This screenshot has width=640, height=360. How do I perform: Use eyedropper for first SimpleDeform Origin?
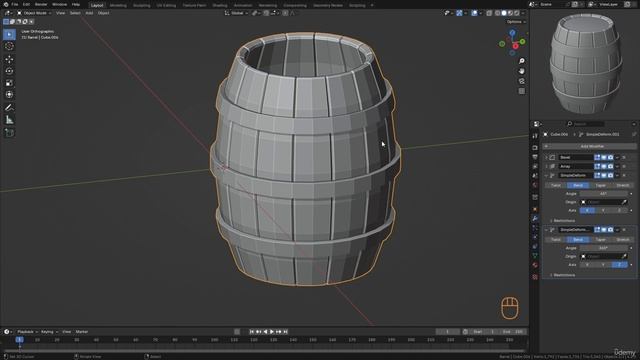(x=624, y=202)
